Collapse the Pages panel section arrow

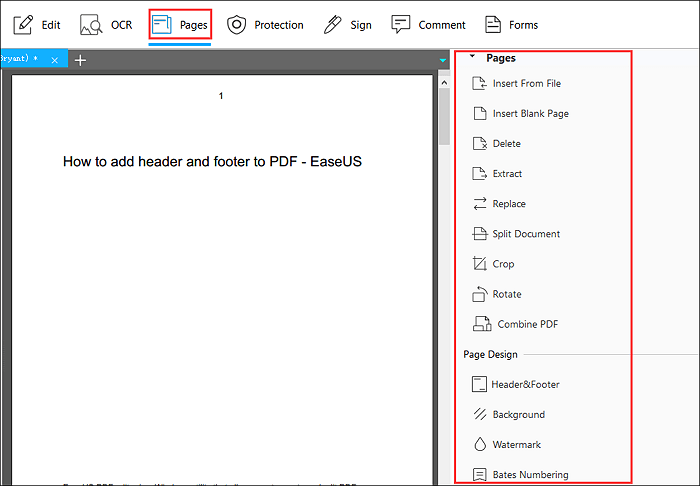click(472, 57)
